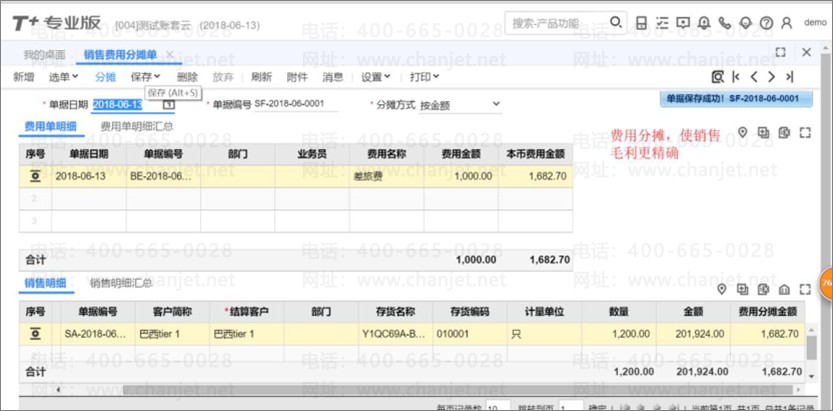833x411 pixels.
Task: Click the phone support icon
Action: pyautogui.click(x=725, y=23)
